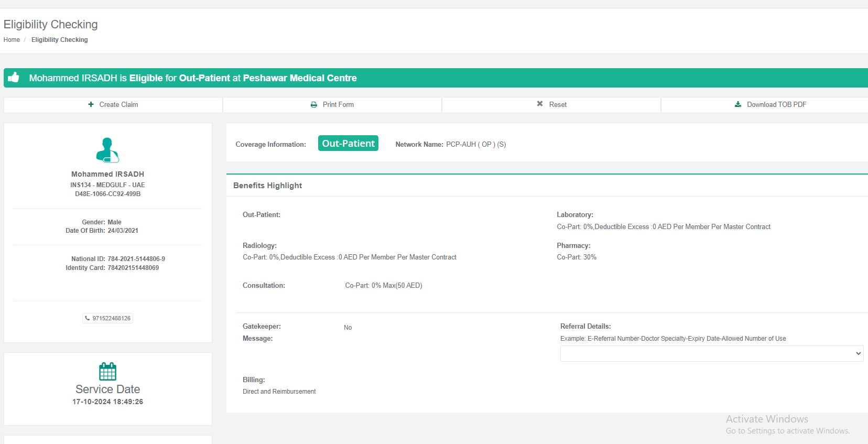Click the Service Date calendar icon
The height and width of the screenshot is (444, 868).
pos(107,371)
